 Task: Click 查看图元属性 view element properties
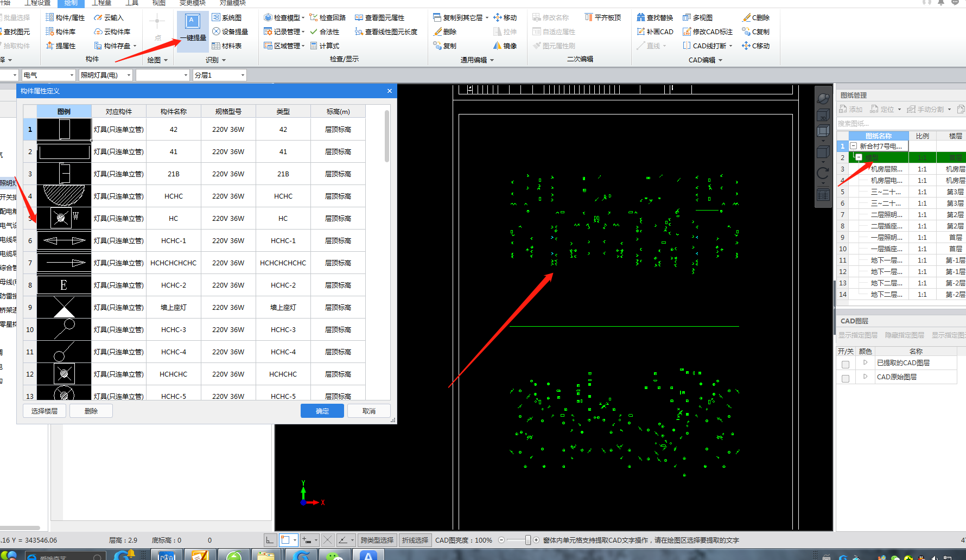380,17
